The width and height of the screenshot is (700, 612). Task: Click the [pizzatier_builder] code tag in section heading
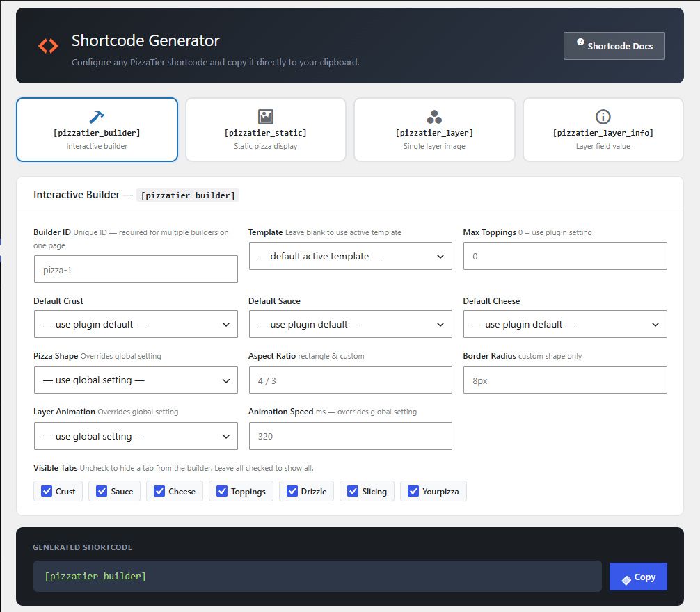tap(187, 195)
